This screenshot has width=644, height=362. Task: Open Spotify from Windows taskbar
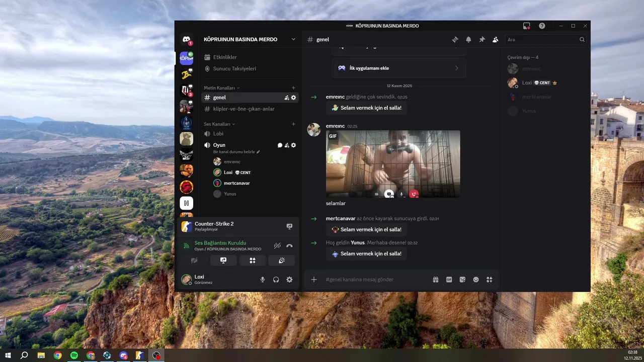74,355
